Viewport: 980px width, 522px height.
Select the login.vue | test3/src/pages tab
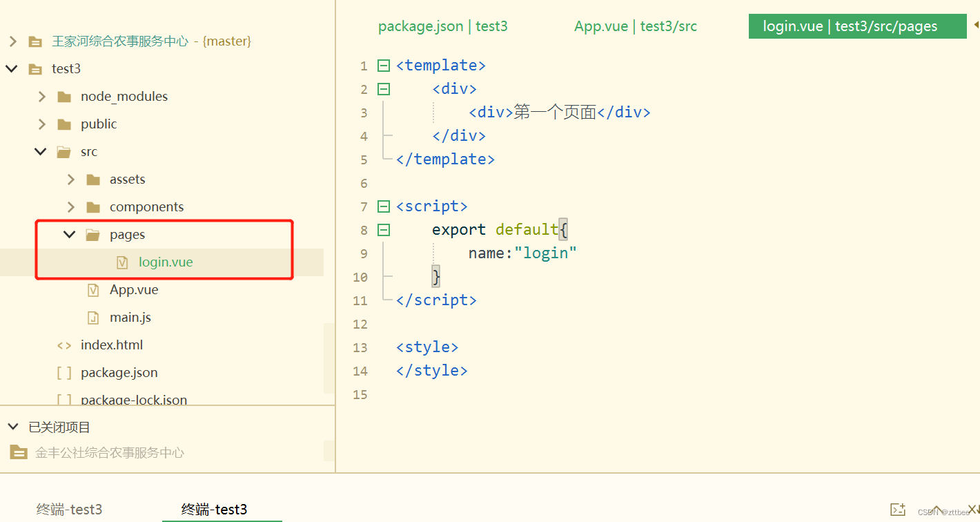857,26
